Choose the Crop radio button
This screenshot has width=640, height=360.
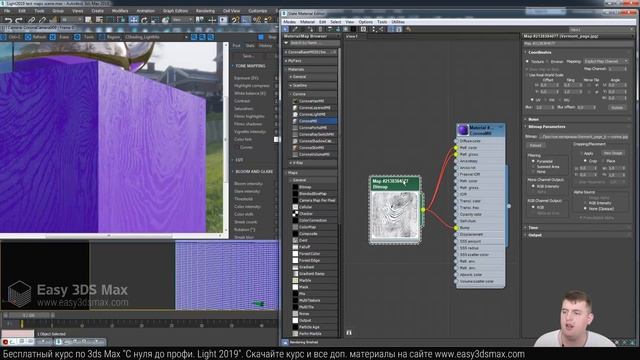585,161
